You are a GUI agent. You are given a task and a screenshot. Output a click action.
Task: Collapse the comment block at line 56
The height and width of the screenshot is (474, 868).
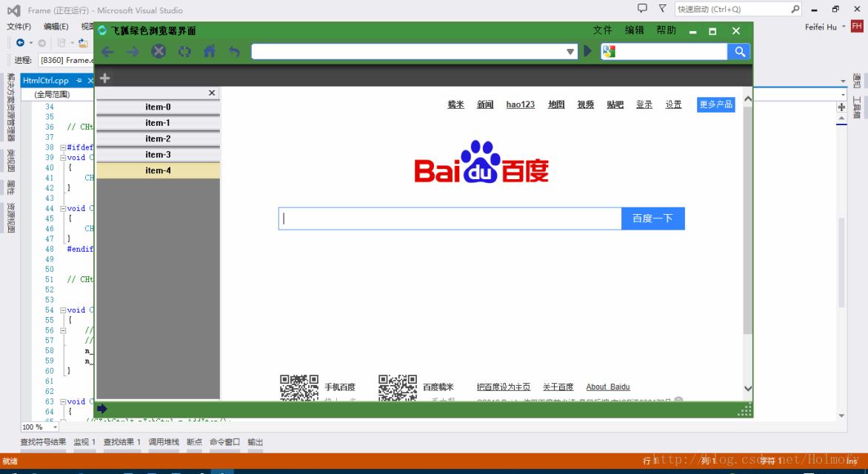62,330
